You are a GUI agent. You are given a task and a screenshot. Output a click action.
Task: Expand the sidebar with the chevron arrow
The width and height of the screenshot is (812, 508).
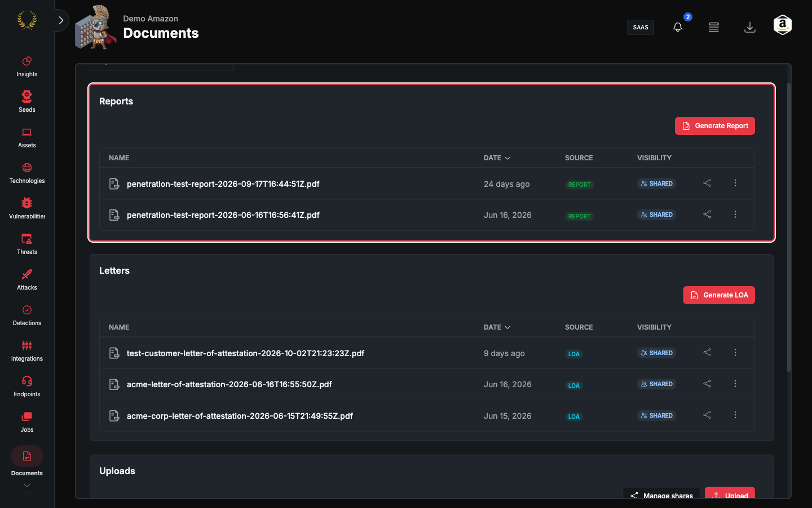coord(61,20)
